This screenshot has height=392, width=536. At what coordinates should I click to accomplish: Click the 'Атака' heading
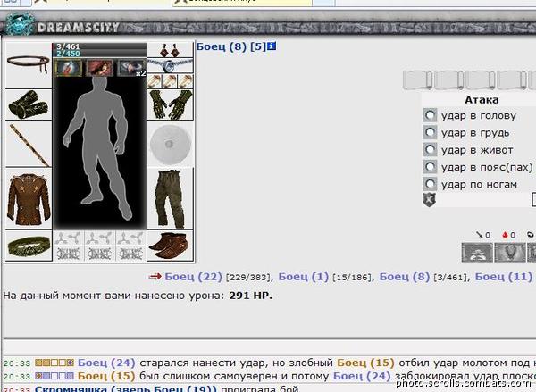[x=482, y=100]
